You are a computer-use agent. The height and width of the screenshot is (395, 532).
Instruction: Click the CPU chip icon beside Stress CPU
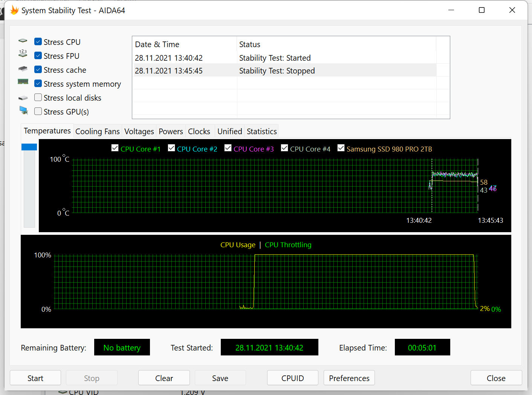click(x=23, y=41)
